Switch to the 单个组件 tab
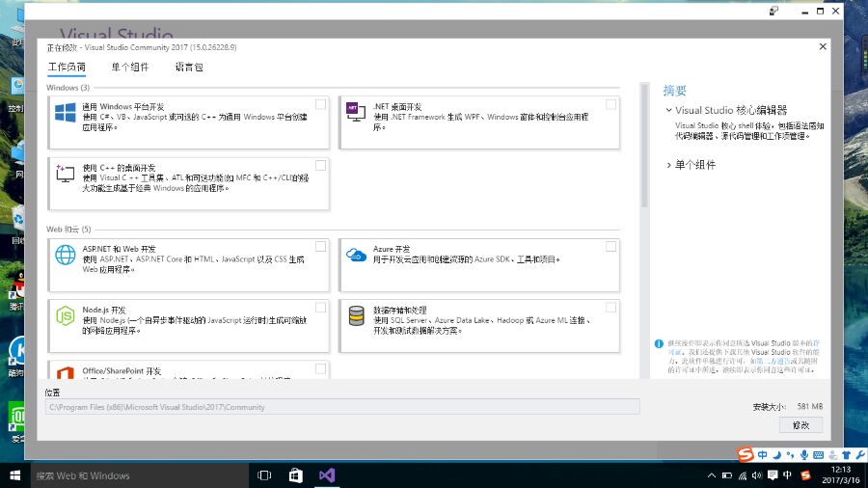868x488 pixels. tap(129, 67)
